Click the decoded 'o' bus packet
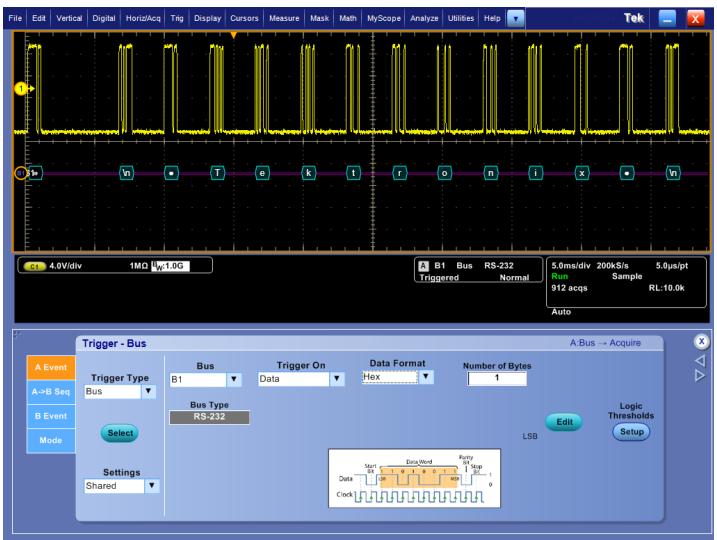The image size is (717, 540). coord(444,173)
